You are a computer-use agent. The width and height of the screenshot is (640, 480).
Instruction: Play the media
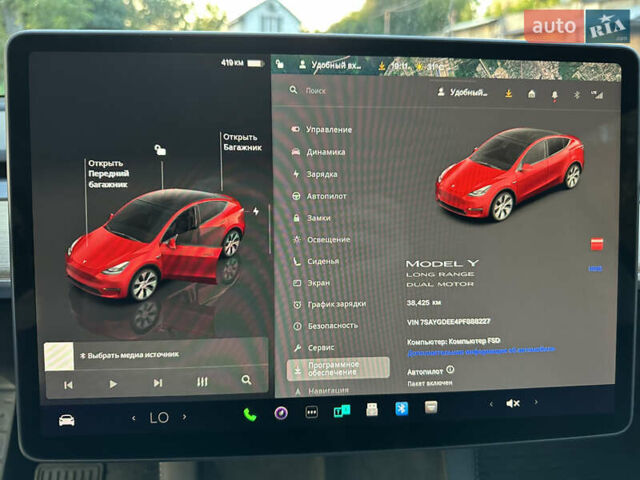click(113, 384)
